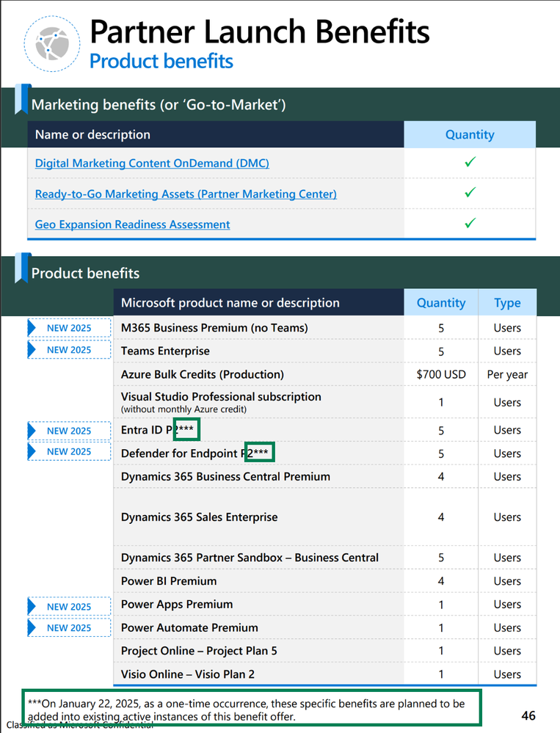Click the Type column header in the product table
Viewport: 560px width, 733px height.
coord(507,302)
